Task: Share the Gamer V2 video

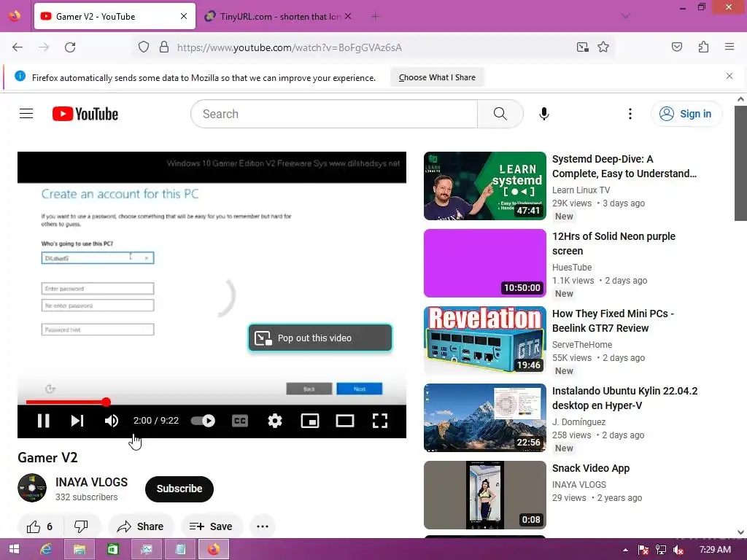Action: coord(141,526)
